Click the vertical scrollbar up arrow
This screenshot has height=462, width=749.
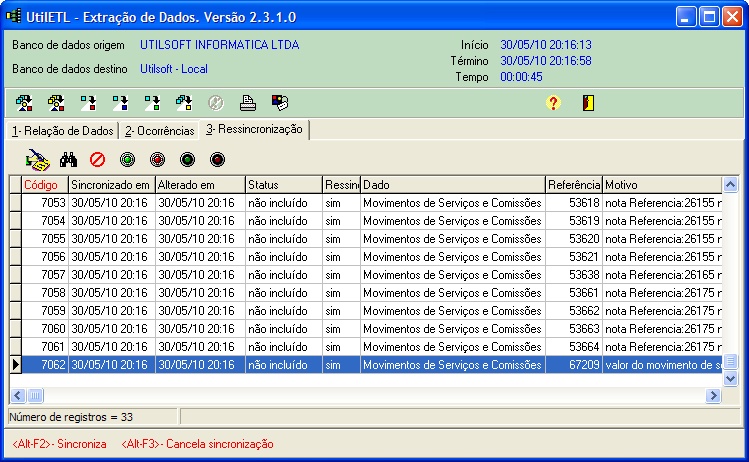click(730, 185)
